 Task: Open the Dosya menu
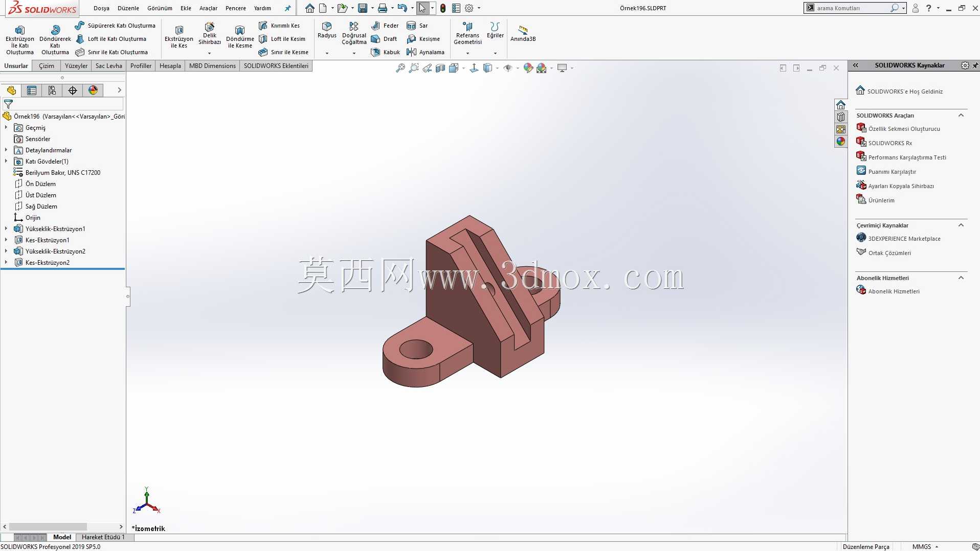(101, 8)
